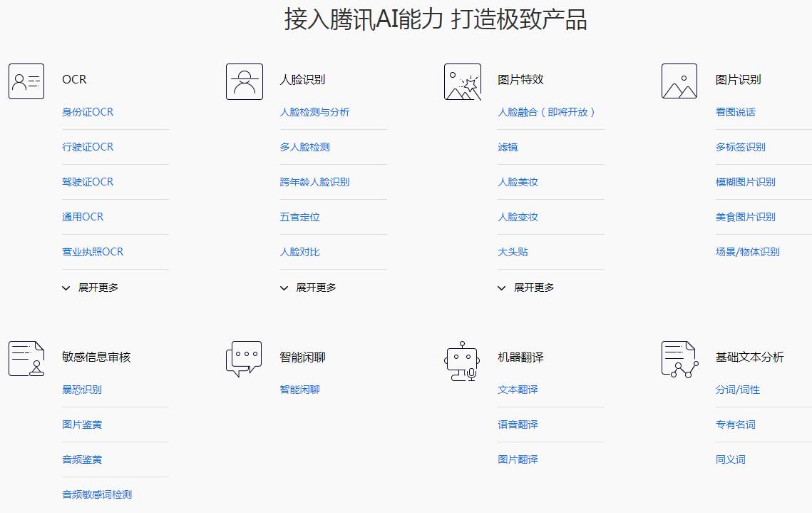The width and height of the screenshot is (812, 513).
Task: Expand more items under 图片特效 (展开更多)
Action: [525, 288]
